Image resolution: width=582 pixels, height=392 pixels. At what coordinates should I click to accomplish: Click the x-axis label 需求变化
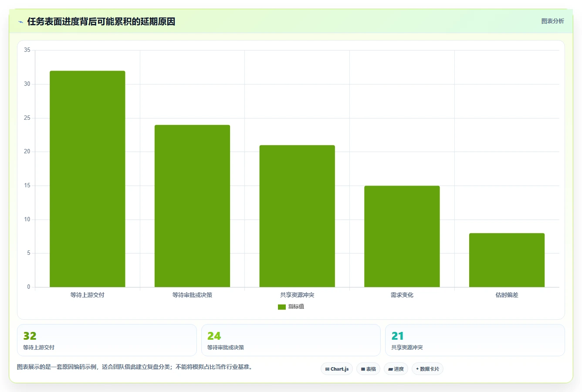(x=402, y=295)
